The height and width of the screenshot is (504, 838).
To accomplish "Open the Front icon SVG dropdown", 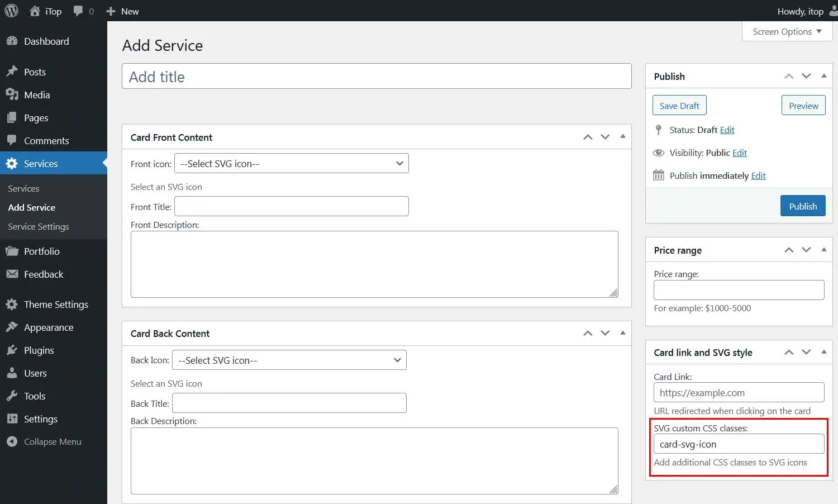I will 292,163.
